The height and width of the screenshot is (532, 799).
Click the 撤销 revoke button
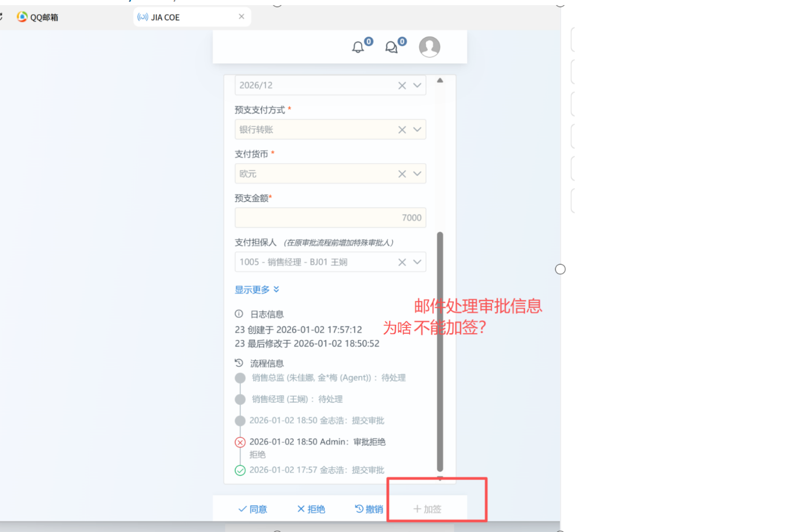[369, 509]
